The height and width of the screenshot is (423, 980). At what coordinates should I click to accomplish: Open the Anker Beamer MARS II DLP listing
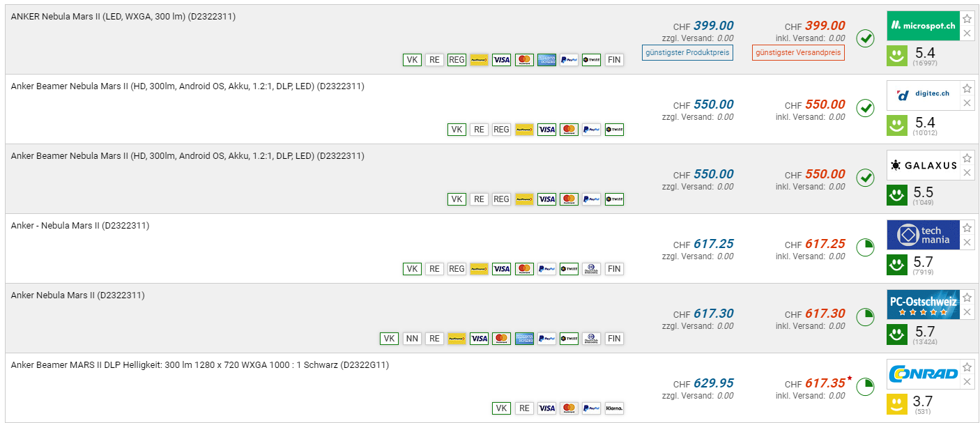pos(199,365)
